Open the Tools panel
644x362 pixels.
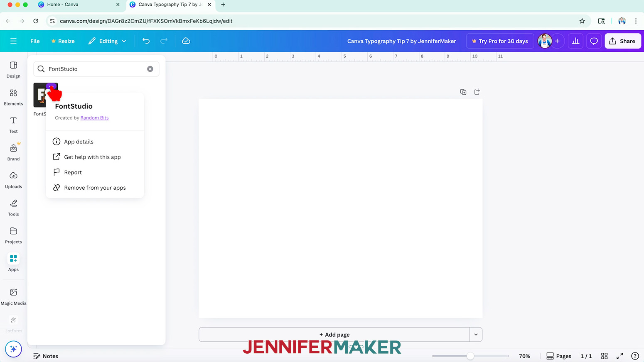click(13, 208)
